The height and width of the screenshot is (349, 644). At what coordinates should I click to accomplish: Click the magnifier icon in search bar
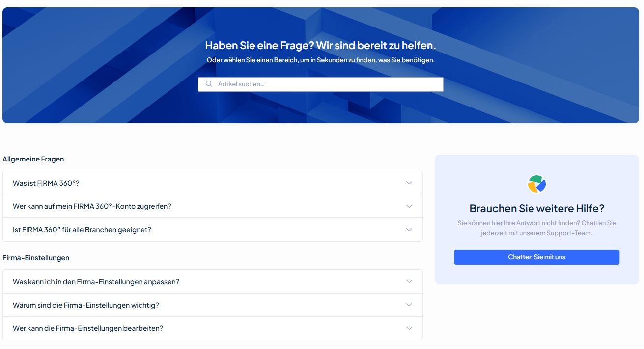point(209,84)
